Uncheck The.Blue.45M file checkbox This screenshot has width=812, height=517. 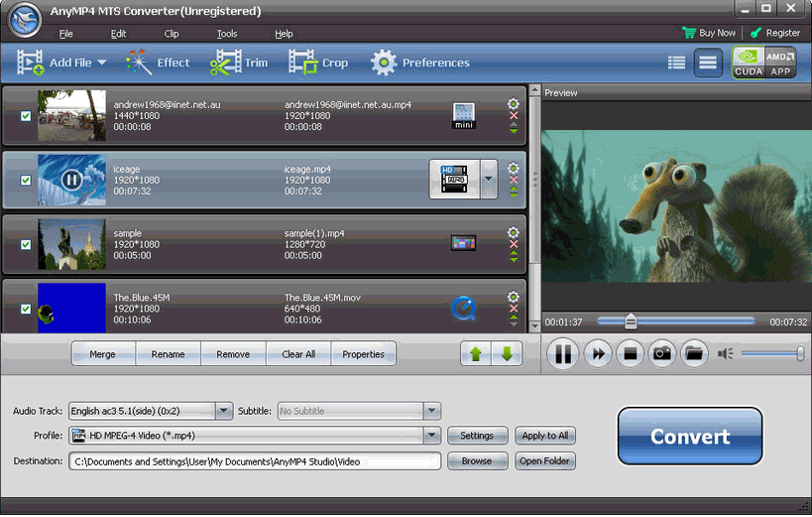click(x=26, y=309)
